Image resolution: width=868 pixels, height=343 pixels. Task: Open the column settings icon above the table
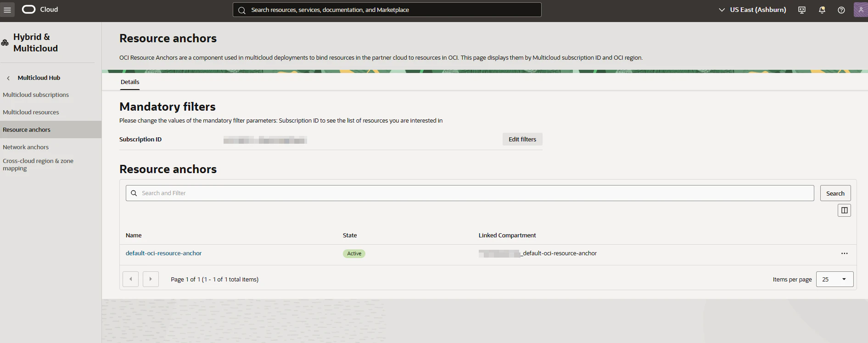point(844,210)
